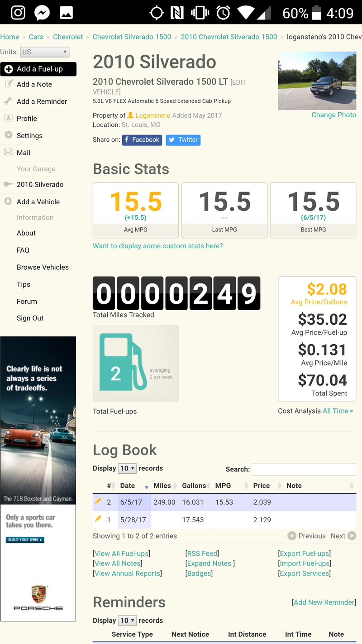Open Tips in sidebar menu
Image resolution: width=362 pixels, height=644 pixels.
[24, 284]
